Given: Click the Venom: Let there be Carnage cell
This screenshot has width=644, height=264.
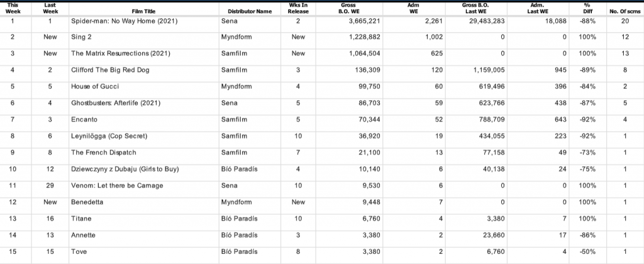Looking at the screenshot, I should 116,185.
